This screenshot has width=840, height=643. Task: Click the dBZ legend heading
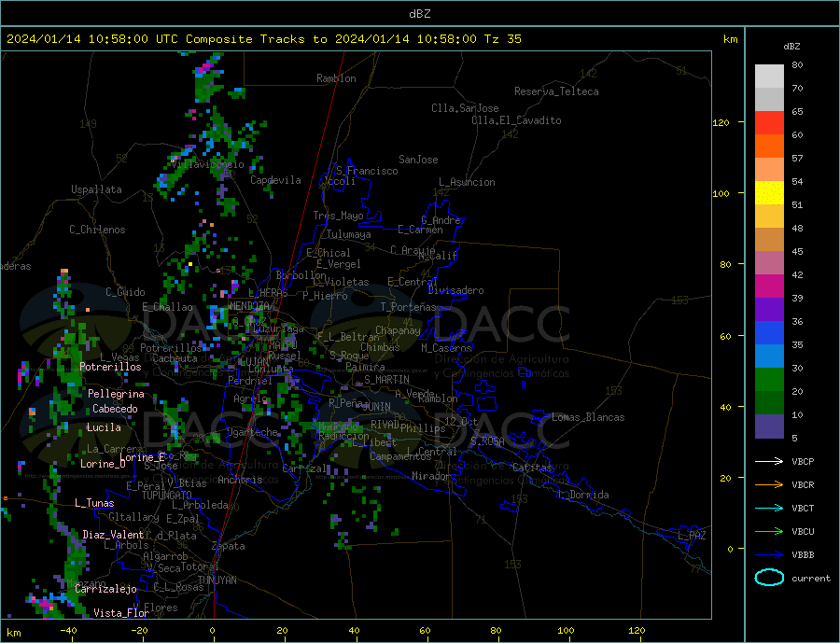pos(791,47)
